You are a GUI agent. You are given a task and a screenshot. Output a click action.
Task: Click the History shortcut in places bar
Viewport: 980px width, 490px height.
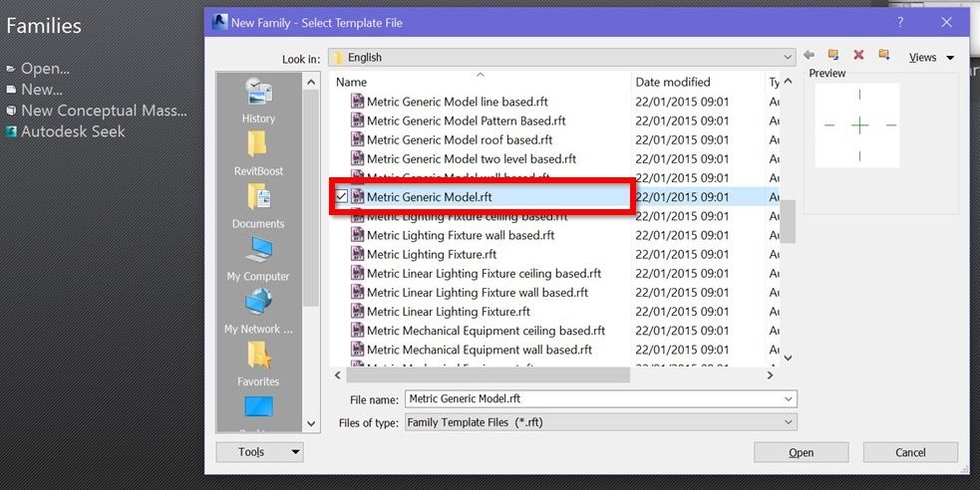[x=258, y=101]
